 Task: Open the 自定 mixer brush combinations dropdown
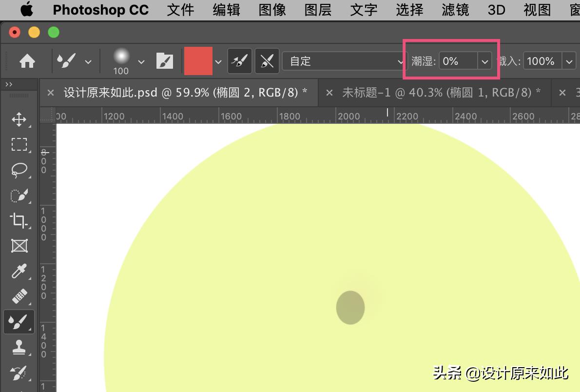(x=400, y=61)
